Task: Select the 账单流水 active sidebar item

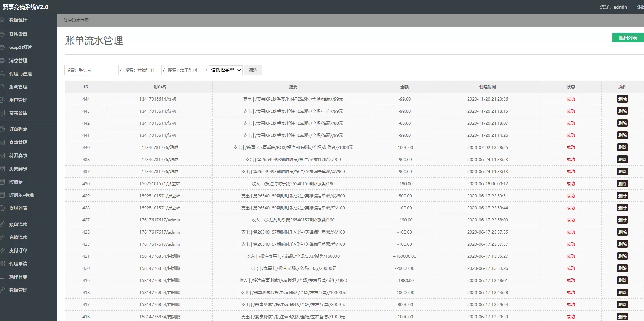Action: tap(18, 224)
